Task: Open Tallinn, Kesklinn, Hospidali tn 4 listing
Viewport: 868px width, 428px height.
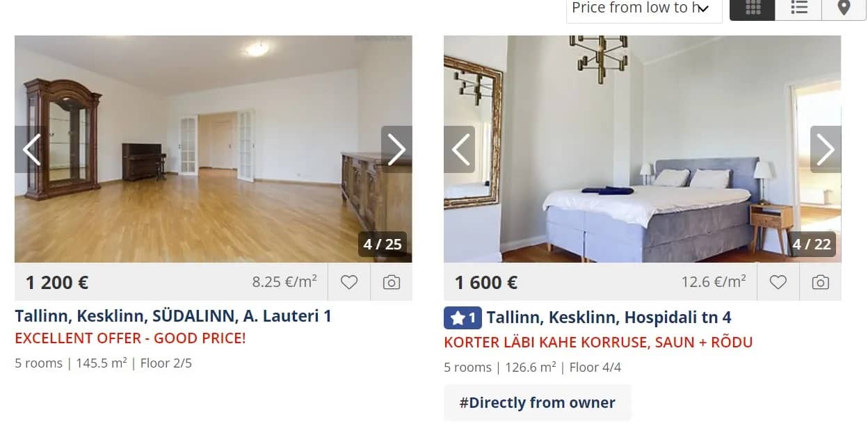Action: tap(609, 318)
